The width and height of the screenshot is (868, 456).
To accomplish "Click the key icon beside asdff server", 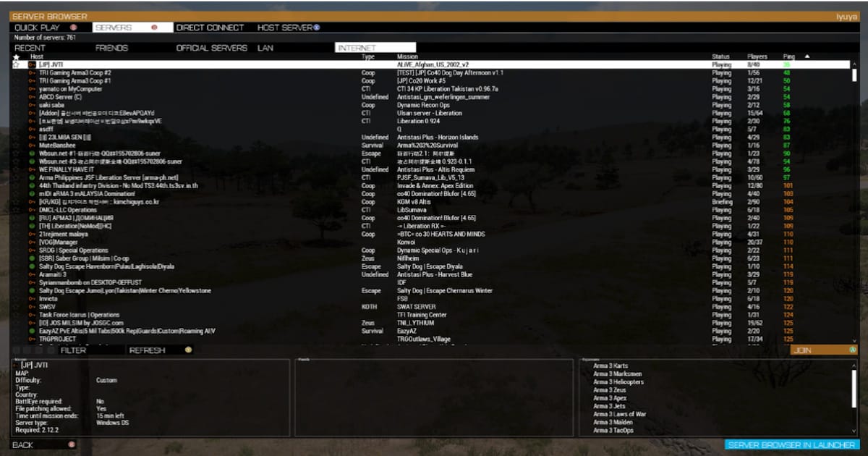I will 32,129.
